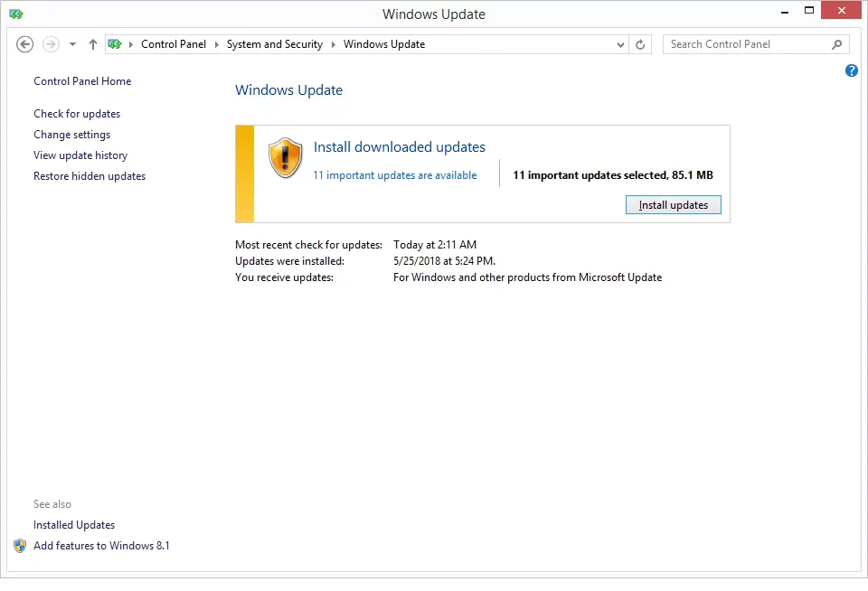Refresh the Windows Update page

pyautogui.click(x=640, y=45)
